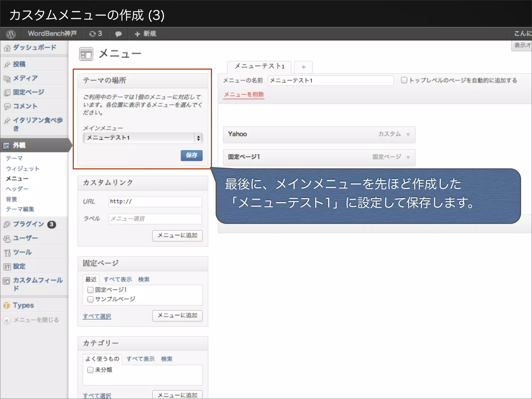Expand the Yahoo menu item arrow

(408, 135)
